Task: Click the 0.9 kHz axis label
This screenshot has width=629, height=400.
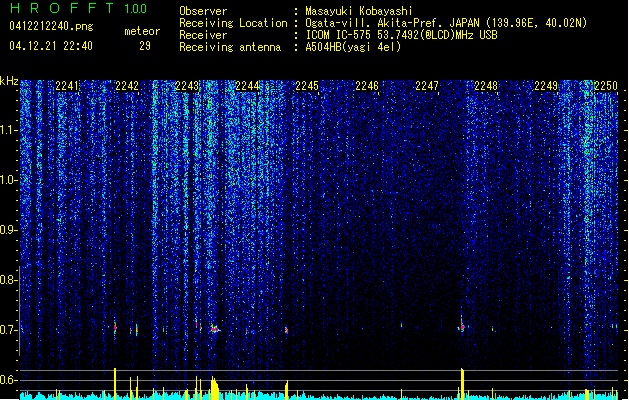Action: 9,230
